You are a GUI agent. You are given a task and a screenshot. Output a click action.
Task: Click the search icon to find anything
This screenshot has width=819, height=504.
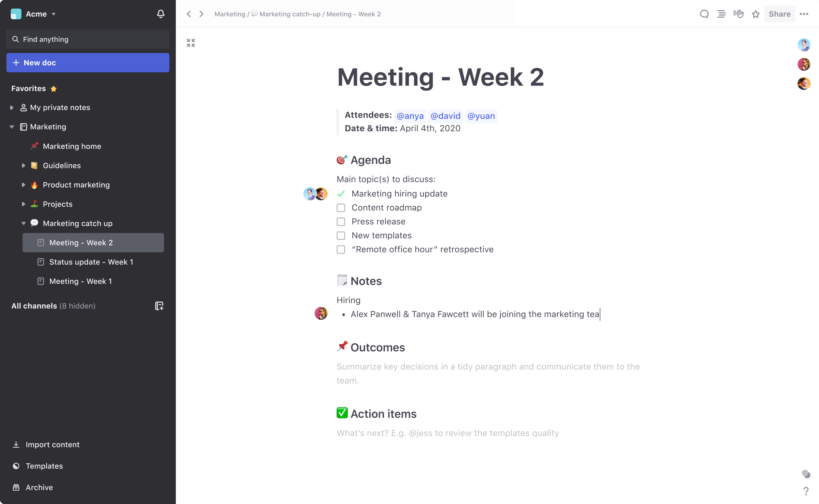[x=16, y=39]
